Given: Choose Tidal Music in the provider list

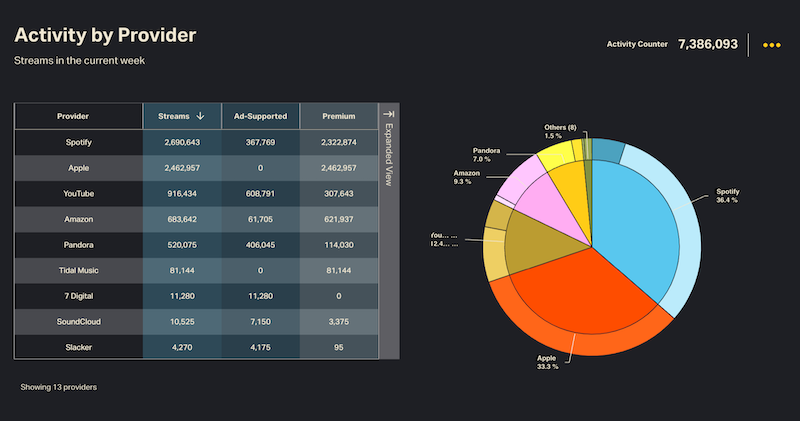Looking at the screenshot, I should click(x=78, y=270).
